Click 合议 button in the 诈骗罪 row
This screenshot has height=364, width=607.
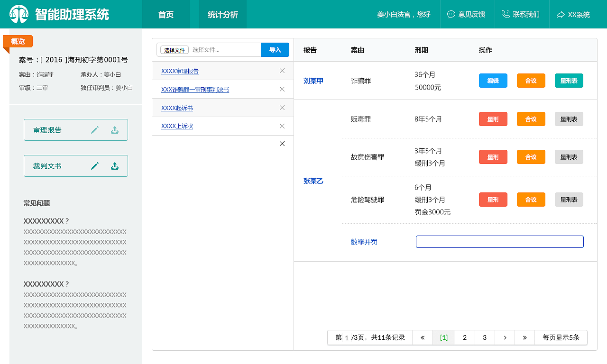pyautogui.click(x=531, y=81)
